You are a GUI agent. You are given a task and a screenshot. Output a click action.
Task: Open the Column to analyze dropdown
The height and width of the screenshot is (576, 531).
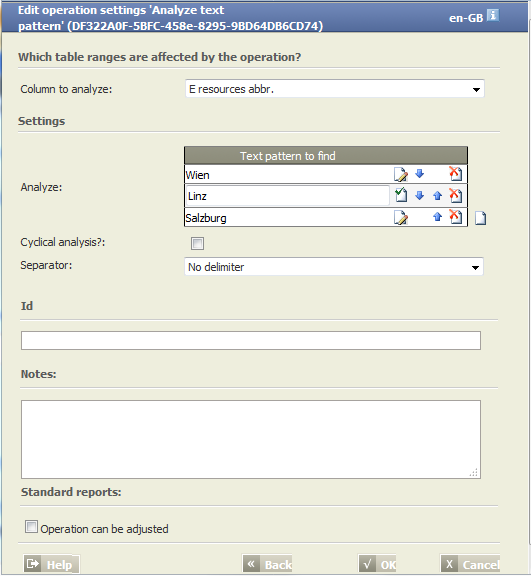coord(335,89)
